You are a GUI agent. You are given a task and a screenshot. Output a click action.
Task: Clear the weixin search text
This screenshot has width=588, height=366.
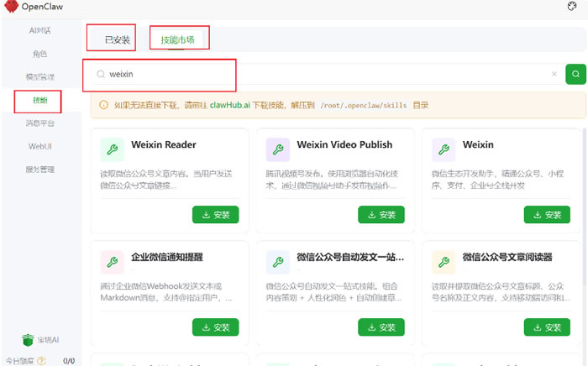click(554, 74)
